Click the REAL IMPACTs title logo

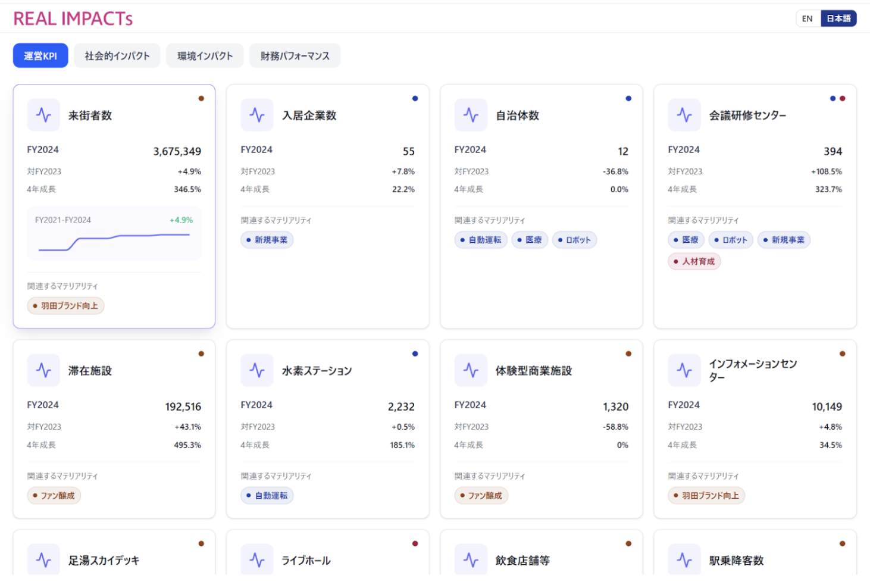point(73,19)
